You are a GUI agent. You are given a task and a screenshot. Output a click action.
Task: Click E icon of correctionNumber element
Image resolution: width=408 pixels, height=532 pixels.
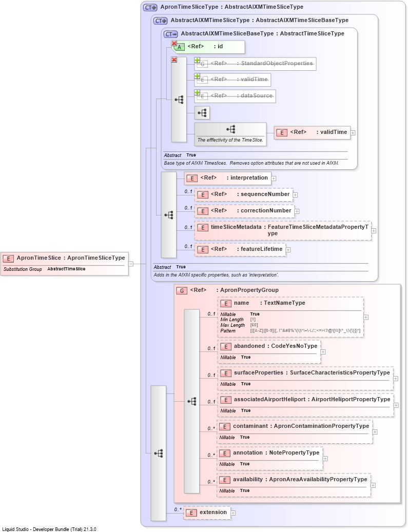coord(203,211)
